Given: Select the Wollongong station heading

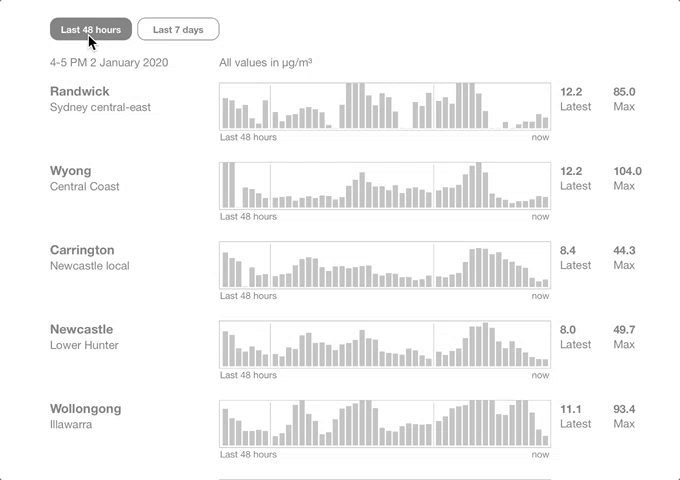Looking at the screenshot, I should [x=85, y=409].
